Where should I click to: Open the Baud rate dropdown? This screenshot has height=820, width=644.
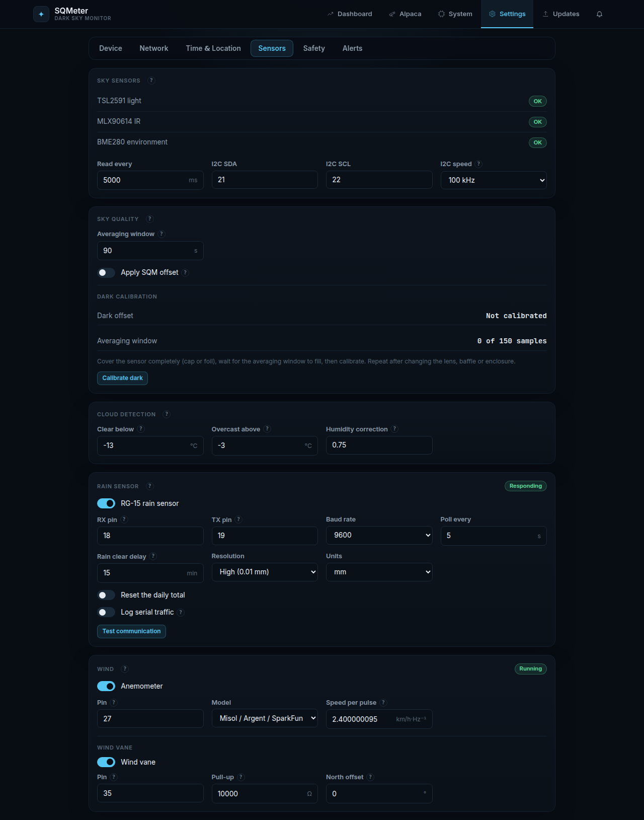pos(379,535)
